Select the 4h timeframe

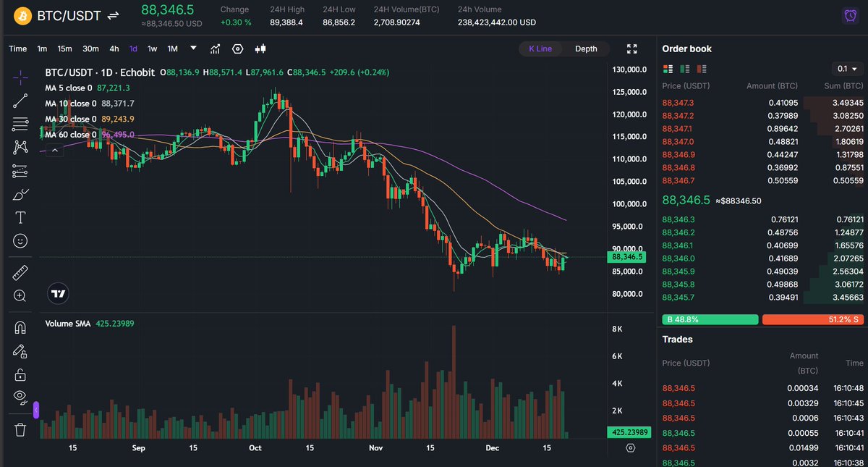pos(114,49)
